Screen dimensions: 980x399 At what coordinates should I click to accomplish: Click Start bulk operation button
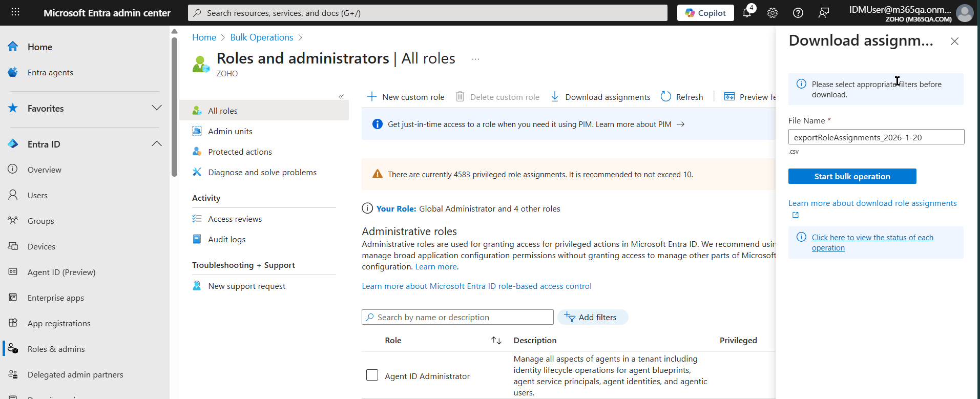(852, 176)
